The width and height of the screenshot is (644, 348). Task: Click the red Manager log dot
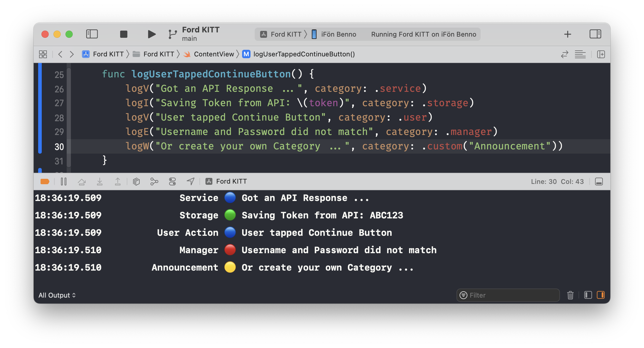(x=230, y=250)
